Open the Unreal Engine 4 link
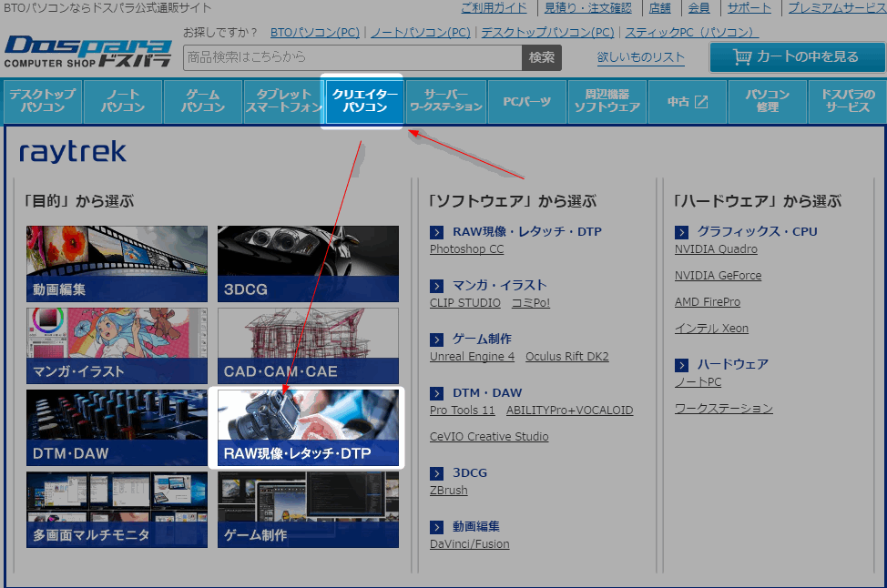The height and width of the screenshot is (588, 887). coord(473,357)
